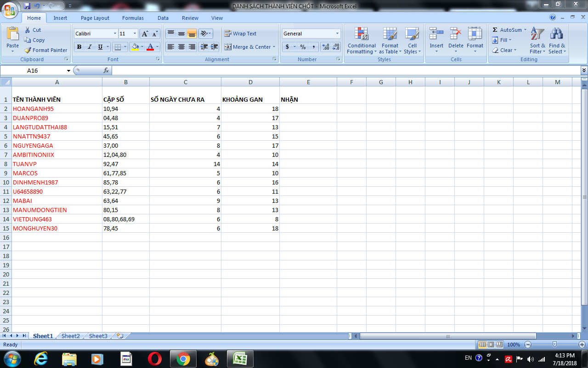Toggle Wrap Text for cells
Image resolution: width=588 pixels, height=368 pixels.
[x=240, y=34]
